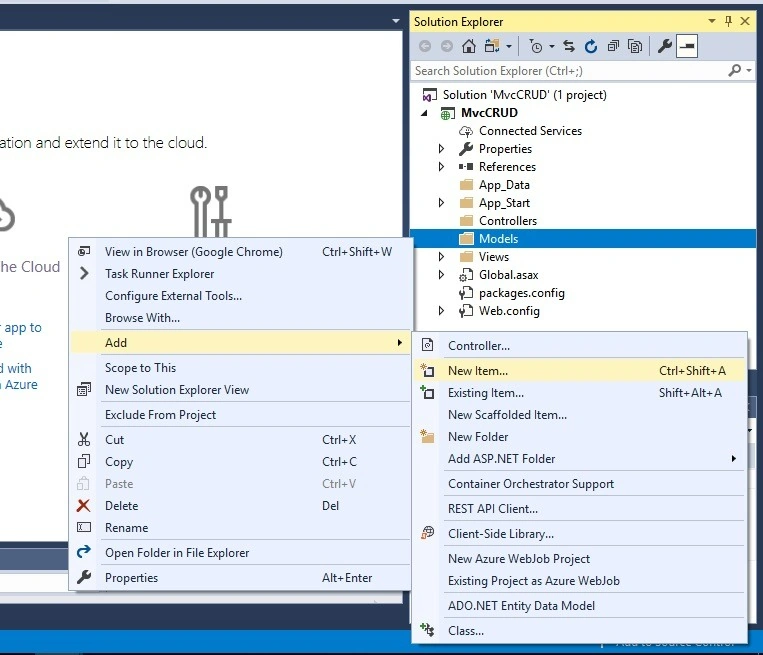
Task: Select Connected Services item
Action: pyautogui.click(x=530, y=131)
